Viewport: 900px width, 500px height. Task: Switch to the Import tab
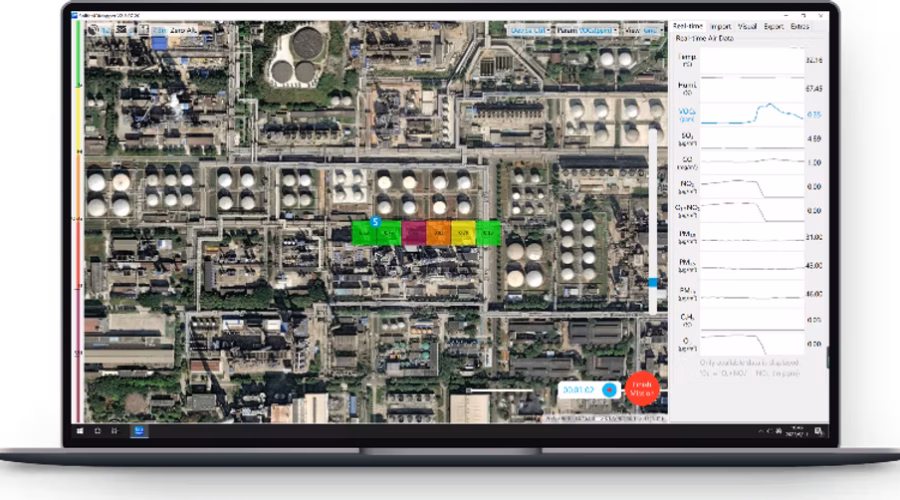(x=720, y=26)
